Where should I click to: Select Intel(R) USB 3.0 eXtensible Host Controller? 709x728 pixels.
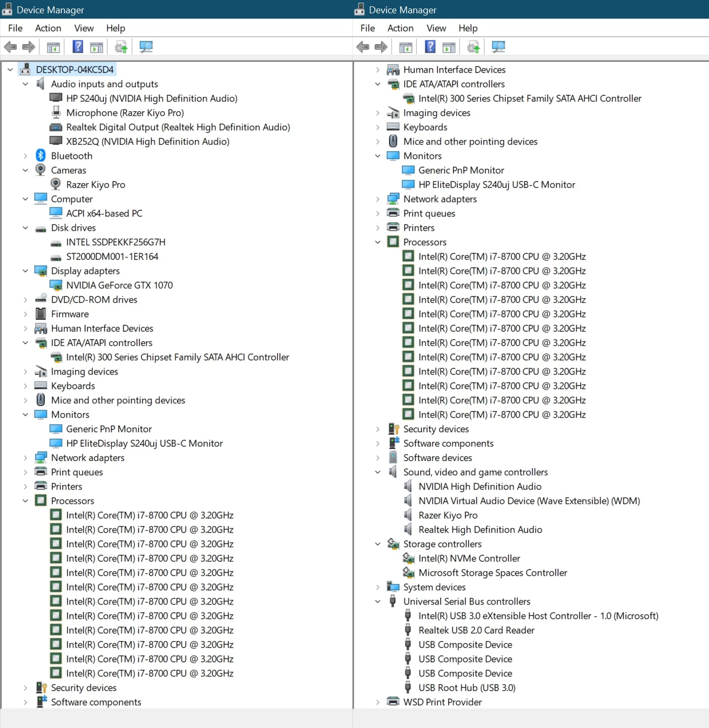(x=538, y=615)
